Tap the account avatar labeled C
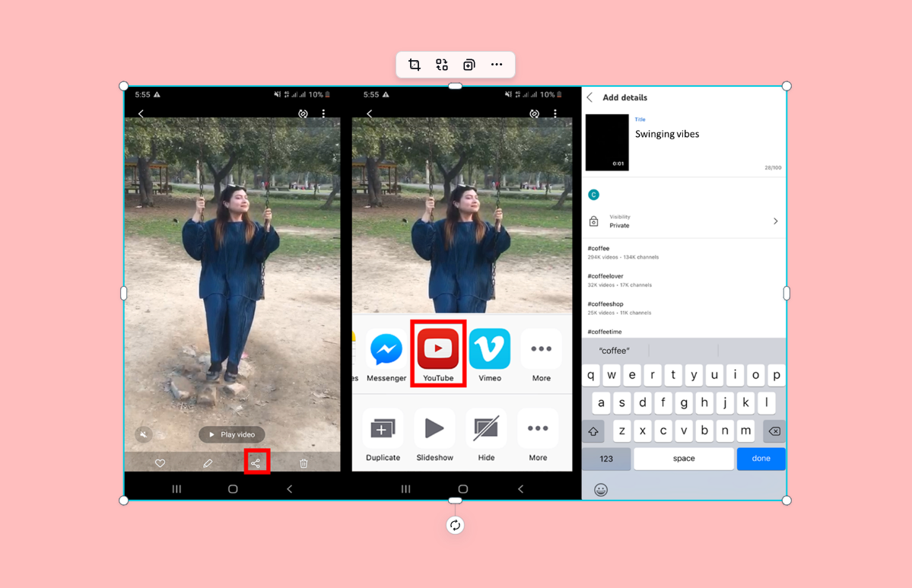Image resolution: width=912 pixels, height=588 pixels. click(x=593, y=194)
